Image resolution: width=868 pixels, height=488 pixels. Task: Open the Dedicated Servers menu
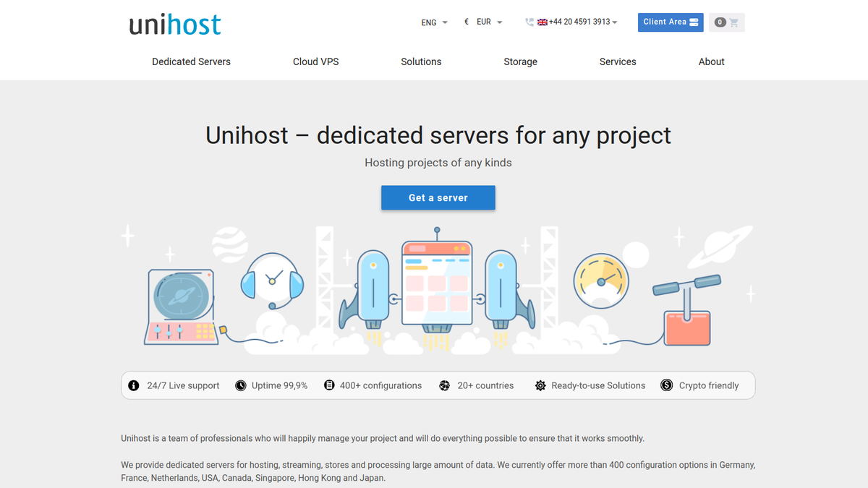click(x=191, y=61)
